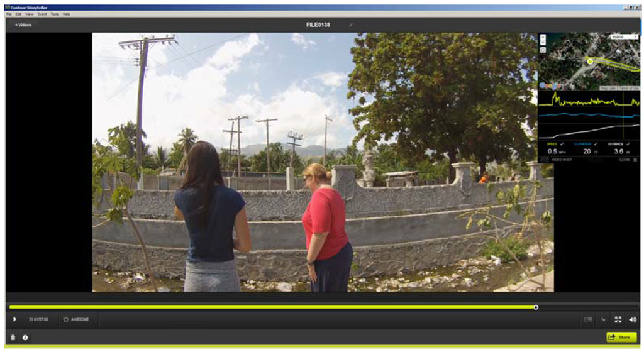
Task: Toggle the Speed graph checkbox
Action: pos(562,144)
